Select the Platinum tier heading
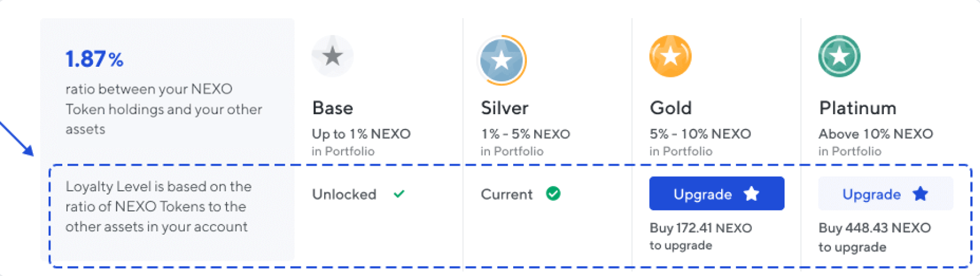980x276 pixels. click(x=858, y=108)
